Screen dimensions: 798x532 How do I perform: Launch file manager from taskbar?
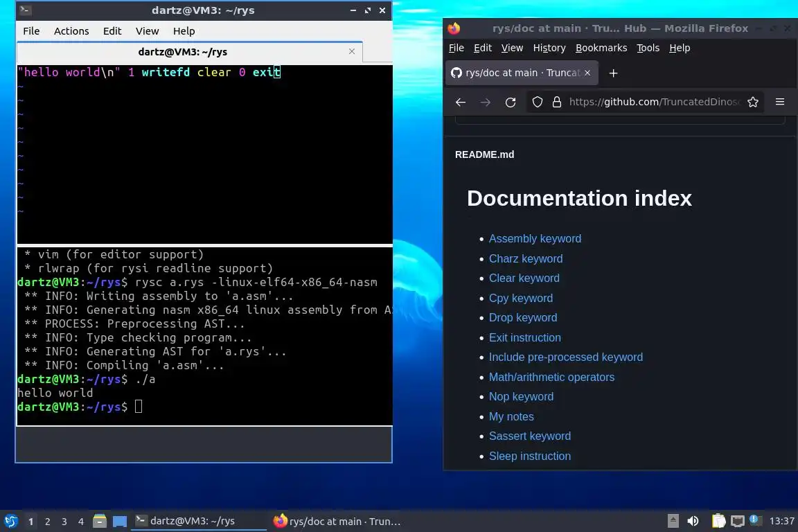(100, 522)
